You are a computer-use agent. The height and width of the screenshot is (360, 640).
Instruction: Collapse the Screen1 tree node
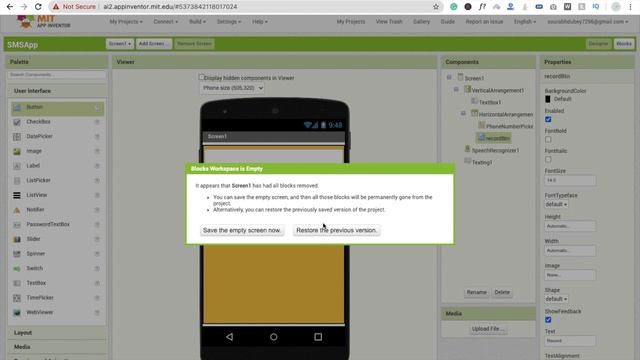(449, 77)
